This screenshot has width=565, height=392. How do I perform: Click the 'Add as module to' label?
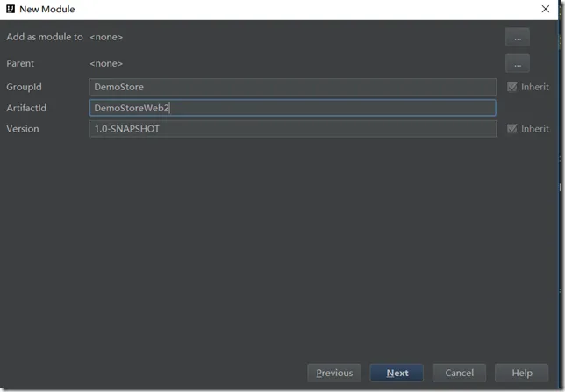[x=45, y=37]
